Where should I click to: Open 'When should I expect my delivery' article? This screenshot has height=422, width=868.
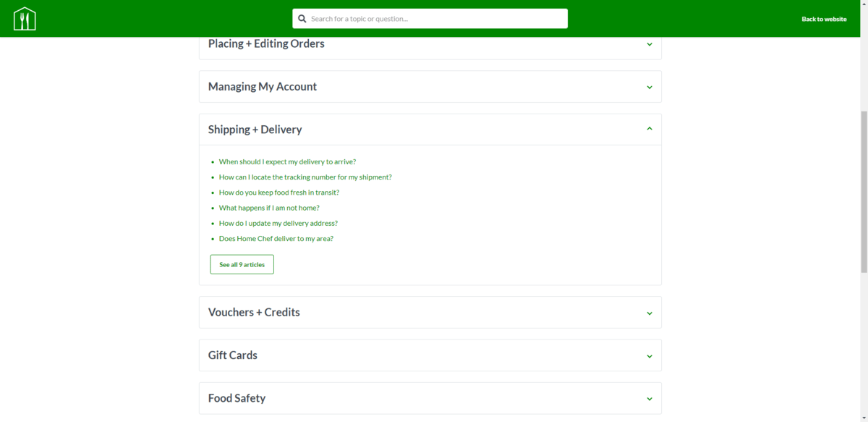pyautogui.click(x=287, y=161)
